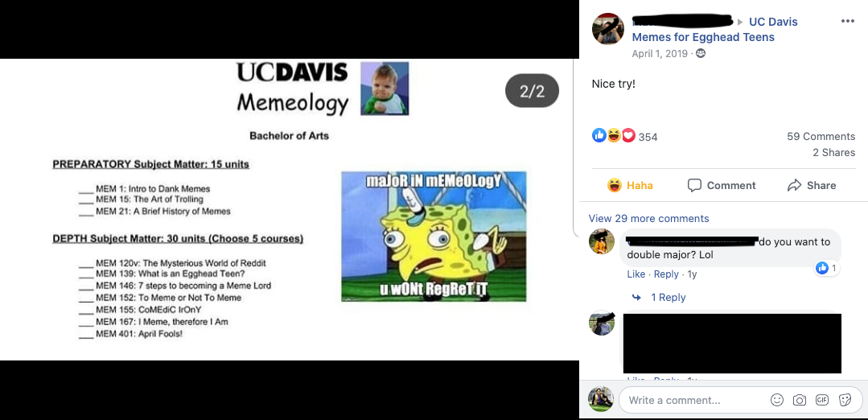Expand View 29 more comments
The image size is (868, 420).
tap(648, 218)
